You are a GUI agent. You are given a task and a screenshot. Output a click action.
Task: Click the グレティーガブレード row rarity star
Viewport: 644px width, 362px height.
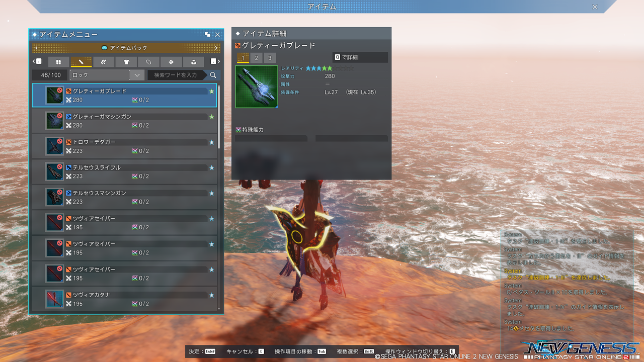[x=212, y=92]
